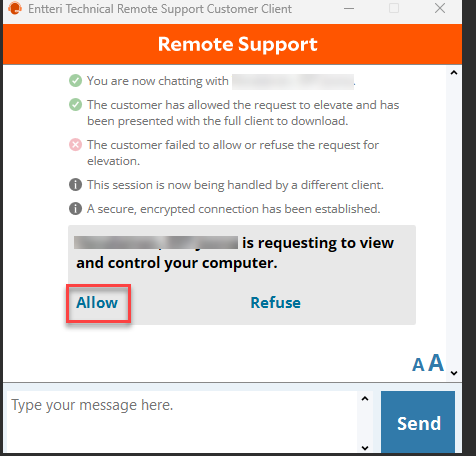Click the message box scroll up arrow
The image size is (476, 456).
click(x=365, y=399)
